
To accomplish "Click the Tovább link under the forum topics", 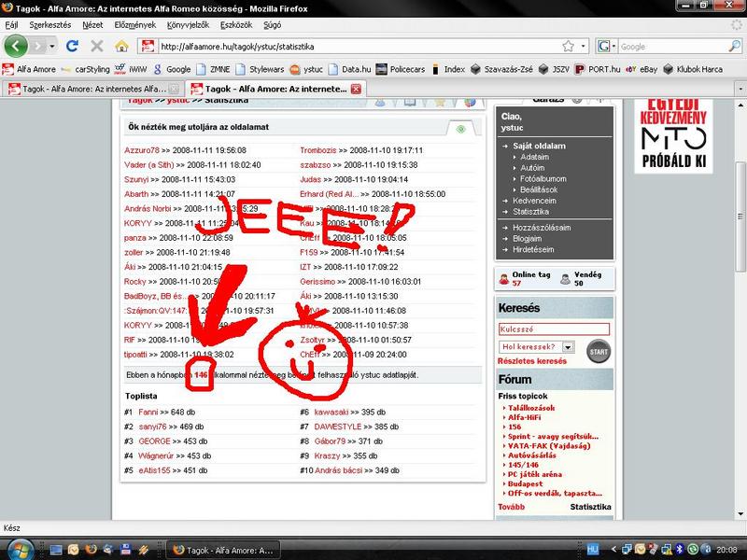I will coord(511,507).
